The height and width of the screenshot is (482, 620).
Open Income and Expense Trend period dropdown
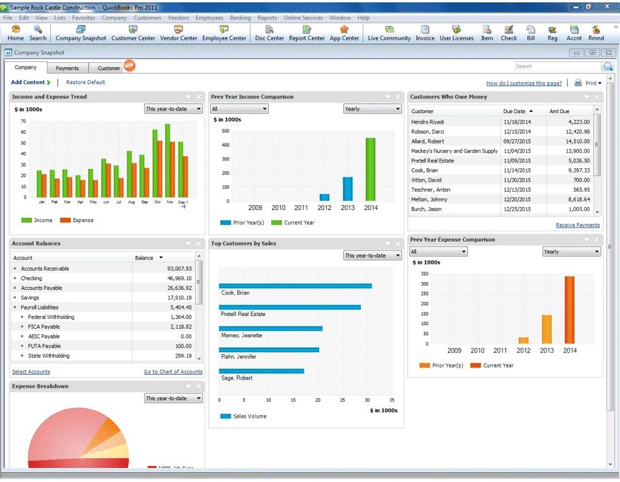[x=174, y=109]
